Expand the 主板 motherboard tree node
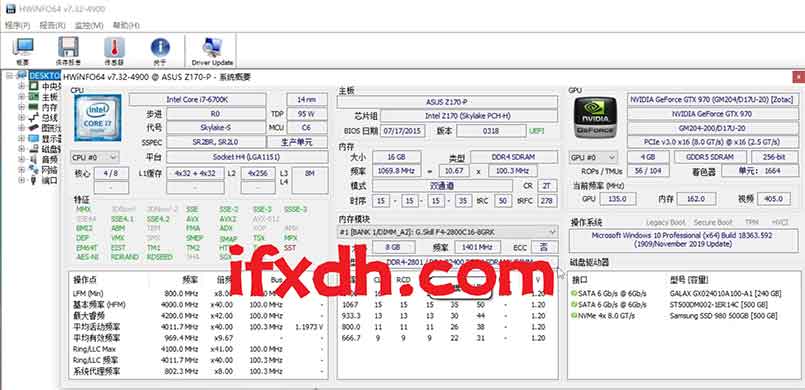This screenshot has height=390, width=805. click(x=22, y=96)
